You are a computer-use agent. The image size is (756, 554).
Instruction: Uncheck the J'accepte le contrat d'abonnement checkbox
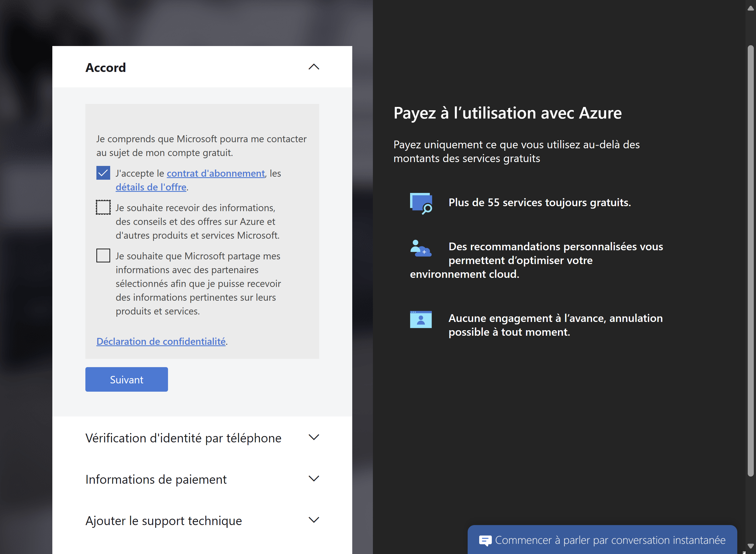pyautogui.click(x=103, y=173)
